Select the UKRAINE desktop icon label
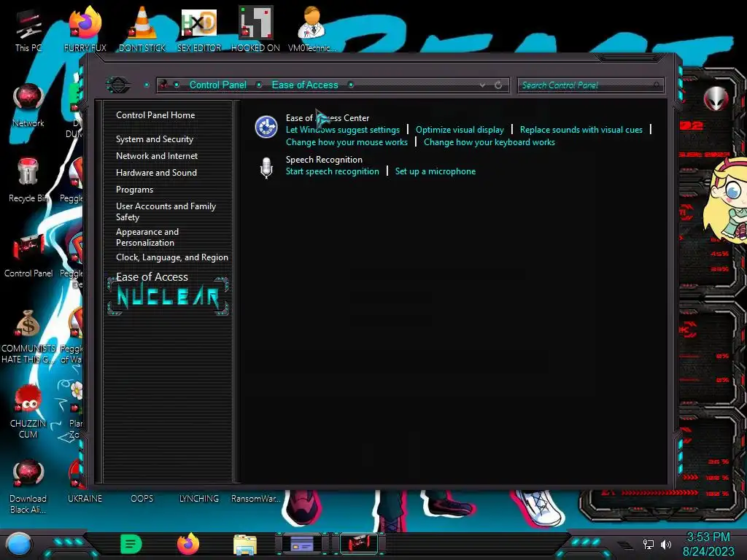 [85, 499]
